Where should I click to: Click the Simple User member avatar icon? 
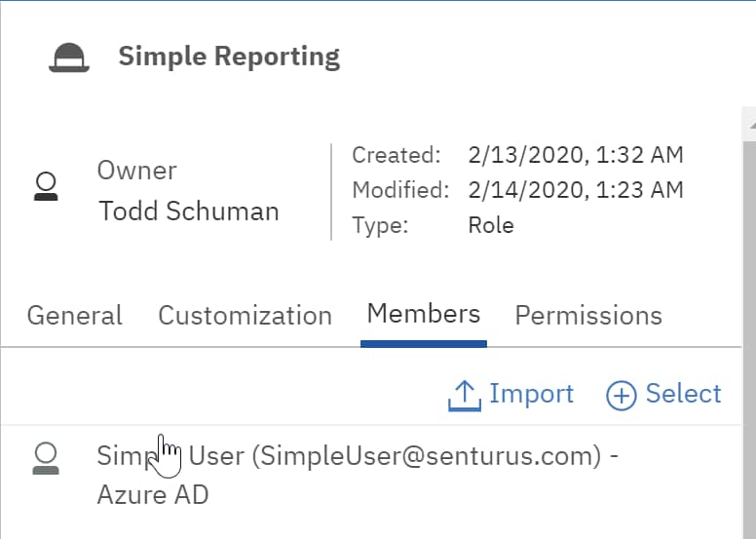[46, 459]
